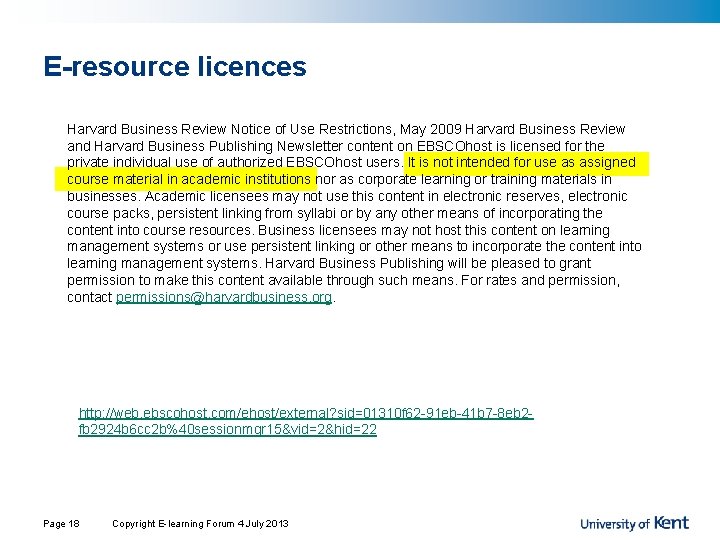
Task: Click the line beginning 'businesses. Academic licensees may not'
Action: point(347,196)
